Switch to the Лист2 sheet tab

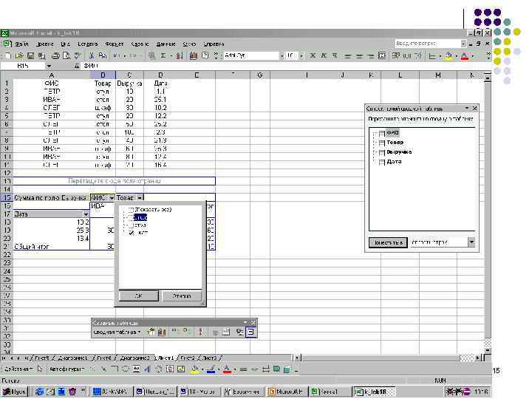(x=187, y=358)
